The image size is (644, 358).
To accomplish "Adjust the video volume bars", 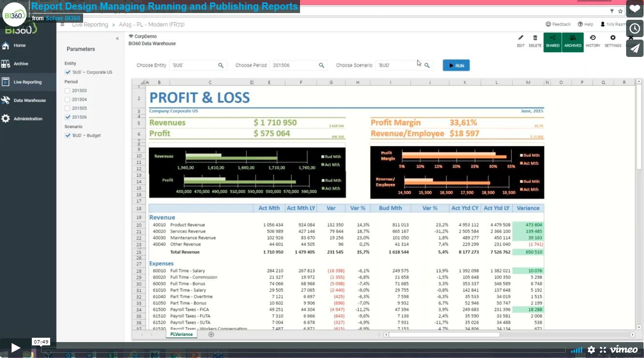I will [576, 350].
